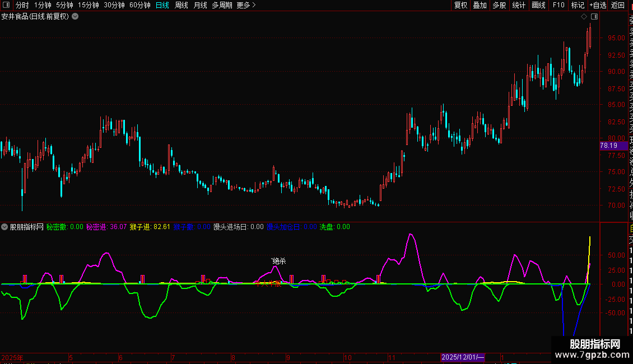Viewport: 633px width, 364px height.
Task: Click month 9 on the time axis
Action: pyautogui.click(x=288, y=357)
